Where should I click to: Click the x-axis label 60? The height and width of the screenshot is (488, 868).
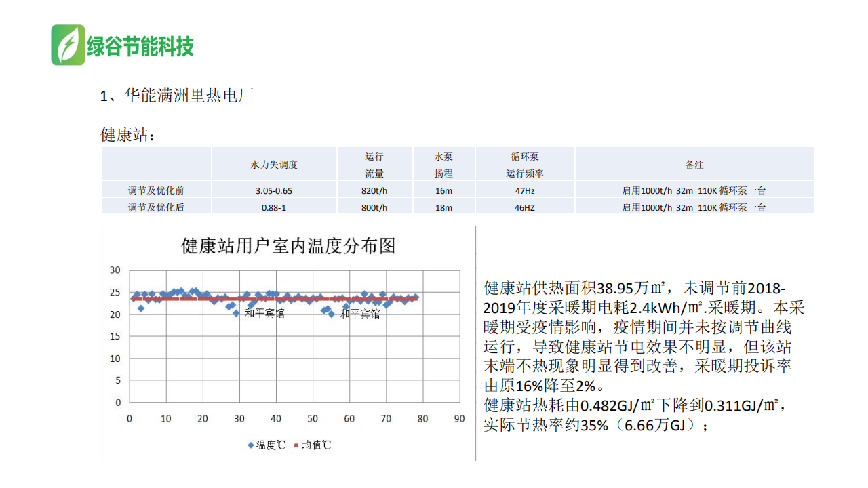349,419
